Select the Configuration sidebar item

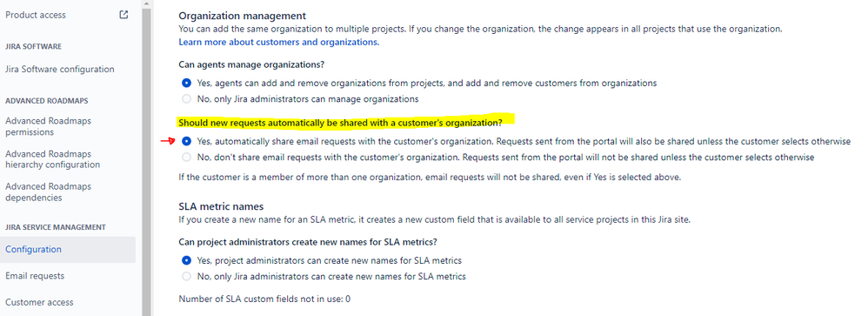pos(68,250)
